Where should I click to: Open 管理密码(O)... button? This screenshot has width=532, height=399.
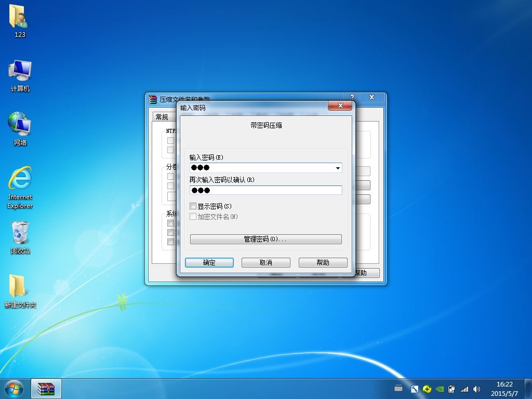tap(265, 239)
